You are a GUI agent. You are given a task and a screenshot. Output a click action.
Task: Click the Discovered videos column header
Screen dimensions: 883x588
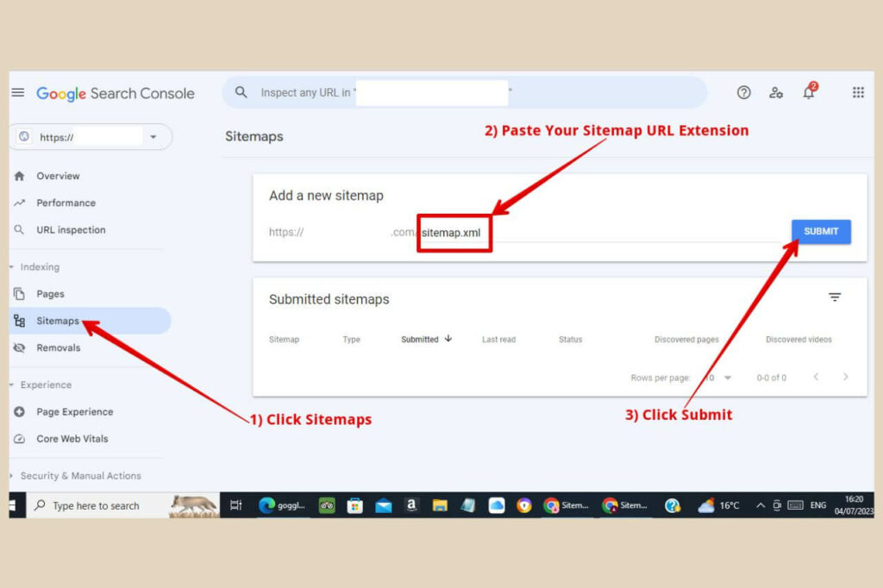pos(798,340)
